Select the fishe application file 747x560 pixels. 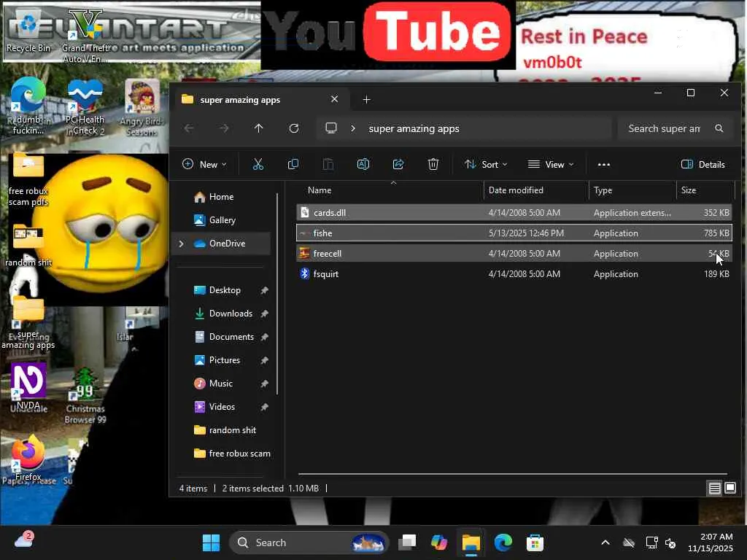point(514,233)
